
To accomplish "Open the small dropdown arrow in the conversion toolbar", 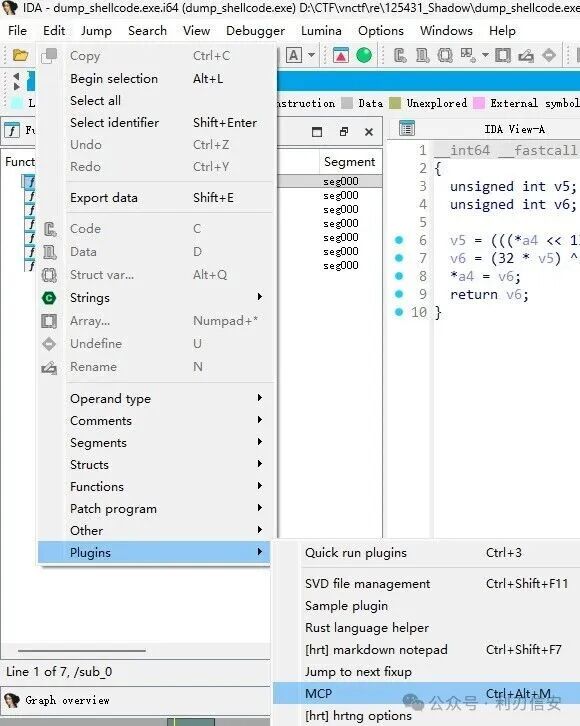I will (x=485, y=56).
